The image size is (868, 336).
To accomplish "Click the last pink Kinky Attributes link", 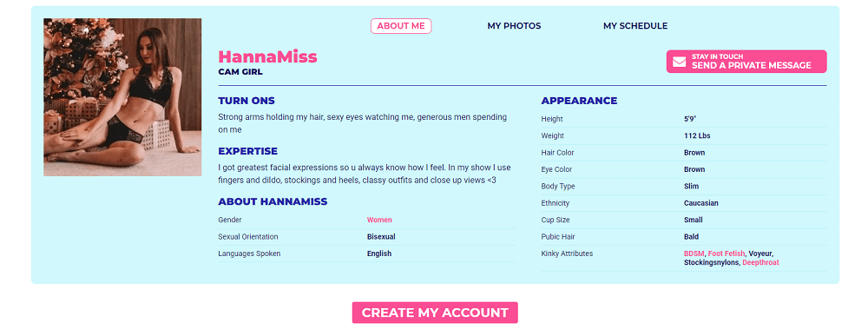I will click(x=760, y=262).
